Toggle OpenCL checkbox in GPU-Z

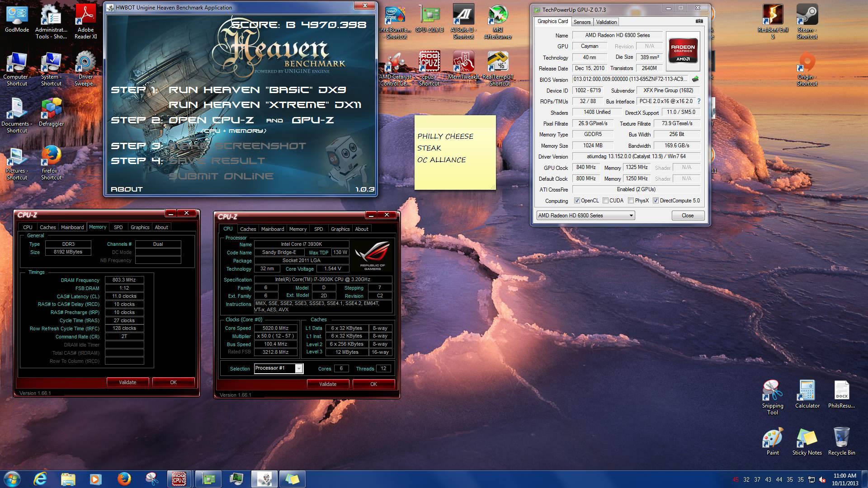click(577, 201)
